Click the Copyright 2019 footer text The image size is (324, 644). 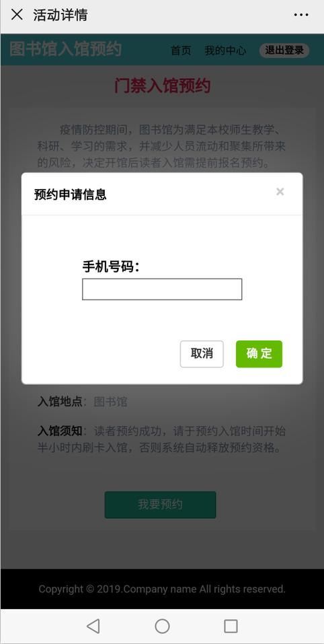click(x=162, y=589)
